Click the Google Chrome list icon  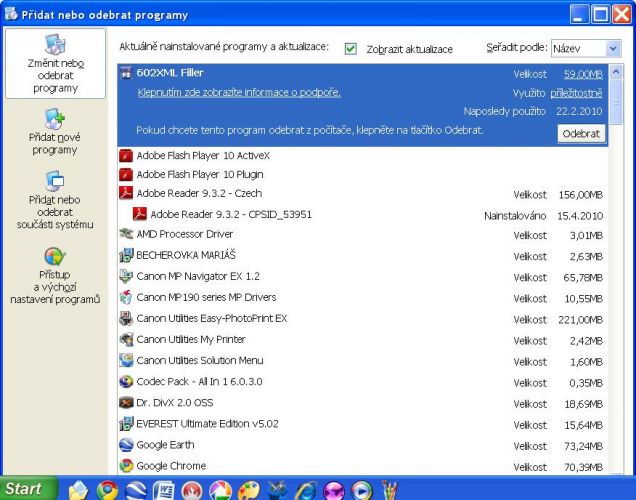click(x=126, y=466)
